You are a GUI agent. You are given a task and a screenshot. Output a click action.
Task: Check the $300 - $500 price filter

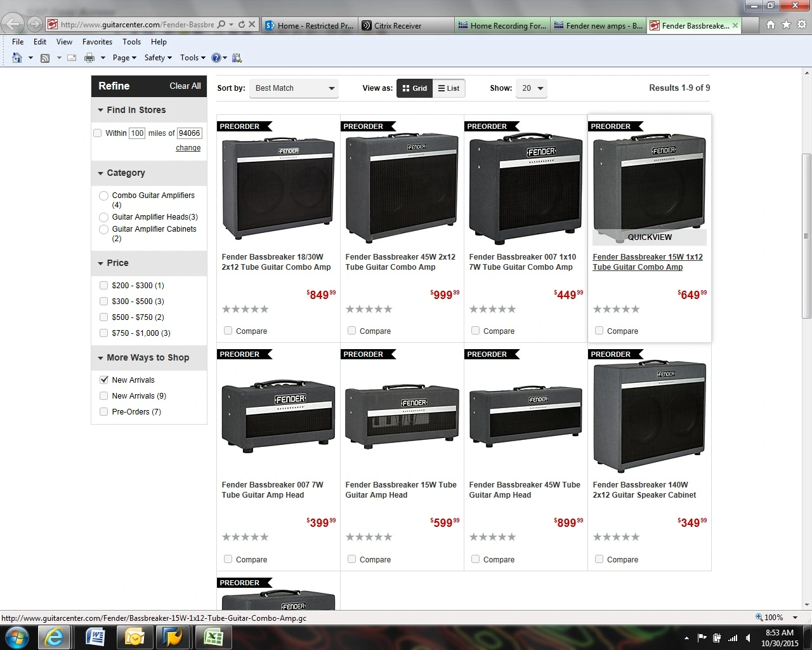104,302
